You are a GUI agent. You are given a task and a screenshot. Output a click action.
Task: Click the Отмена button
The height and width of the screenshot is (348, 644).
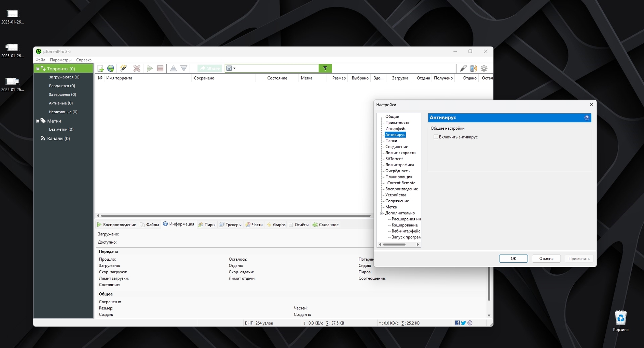point(546,259)
